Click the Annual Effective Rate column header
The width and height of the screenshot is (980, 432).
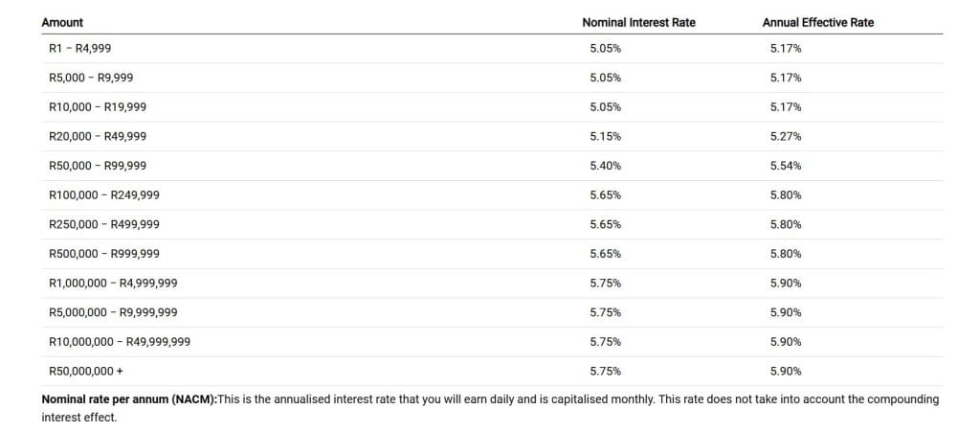pyautogui.click(x=817, y=22)
